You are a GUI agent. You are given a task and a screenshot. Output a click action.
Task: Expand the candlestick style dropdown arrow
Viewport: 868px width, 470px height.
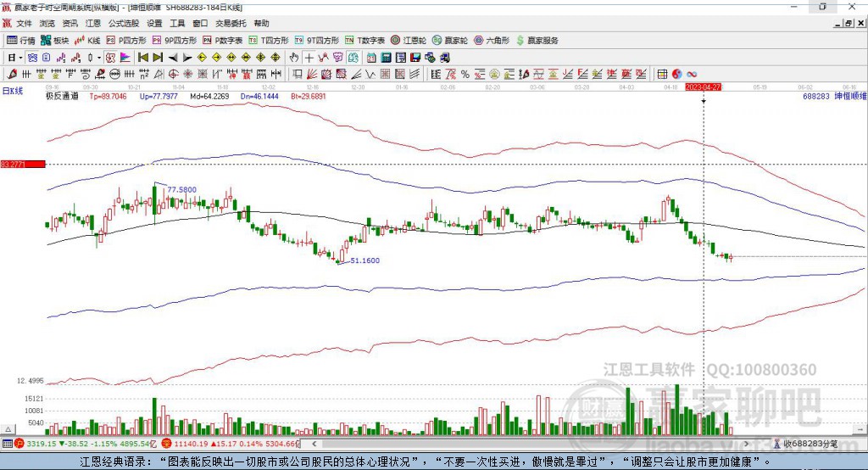click(x=99, y=58)
